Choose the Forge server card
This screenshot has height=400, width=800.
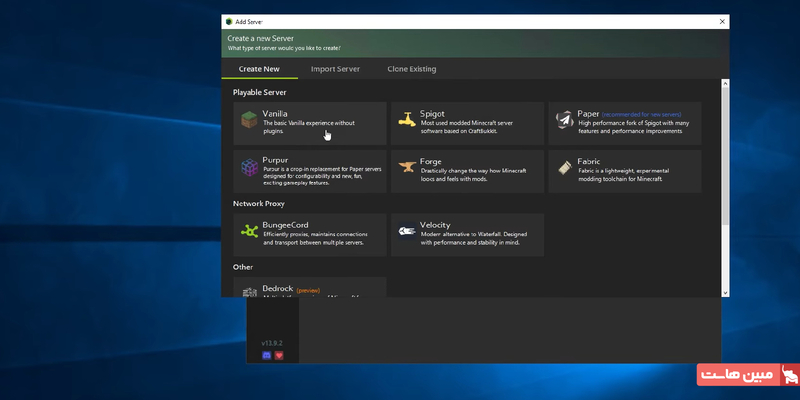[x=467, y=171]
